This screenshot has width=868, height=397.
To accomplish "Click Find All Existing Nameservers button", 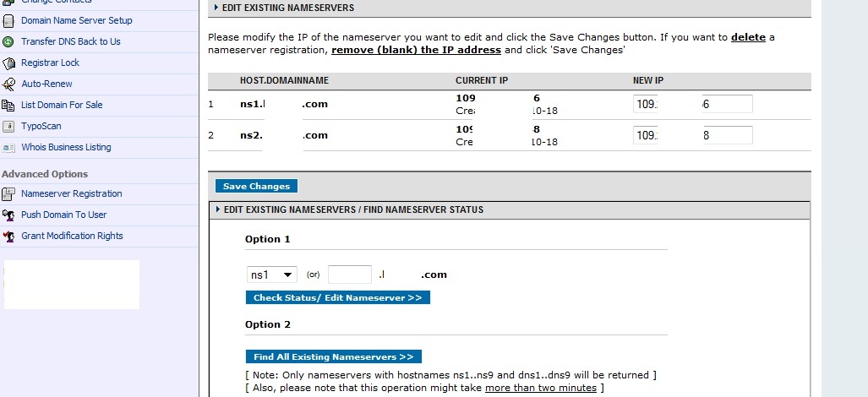I will point(334,356).
